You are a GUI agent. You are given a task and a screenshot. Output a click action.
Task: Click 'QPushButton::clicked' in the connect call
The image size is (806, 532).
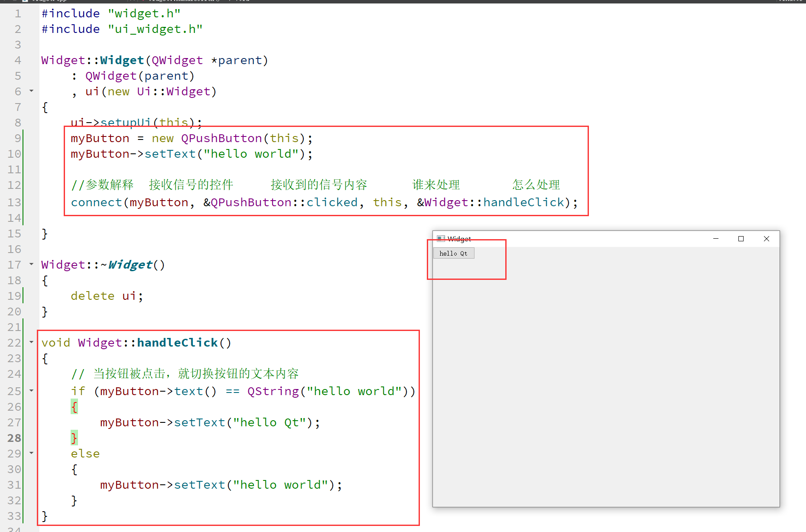point(284,202)
